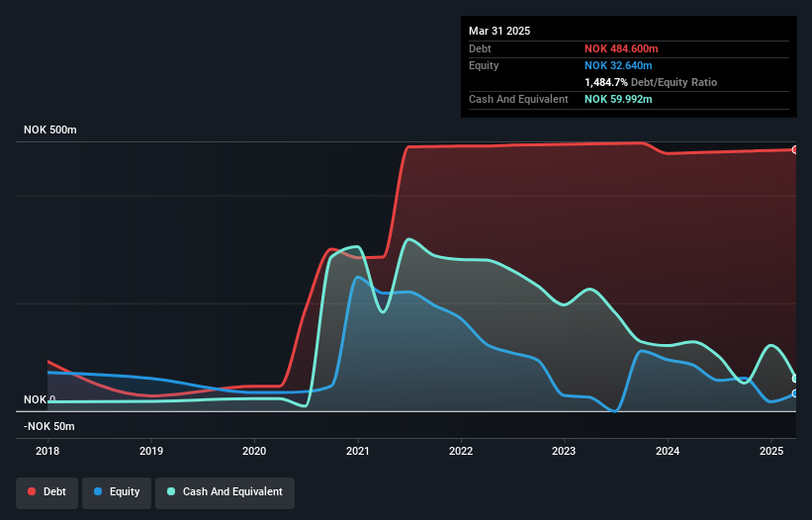
Task: Toggle the Equity series legend button
Action: point(117,492)
